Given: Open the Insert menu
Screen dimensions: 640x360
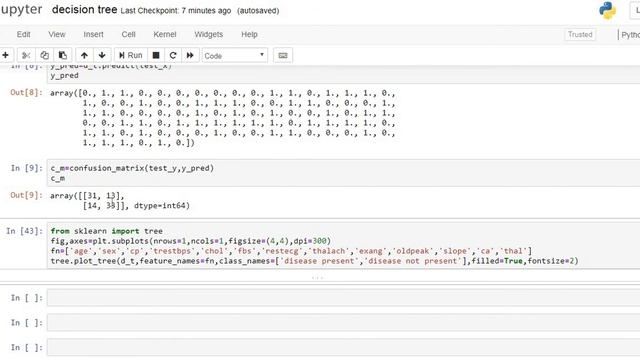Looking at the screenshot, I should (x=93, y=34).
